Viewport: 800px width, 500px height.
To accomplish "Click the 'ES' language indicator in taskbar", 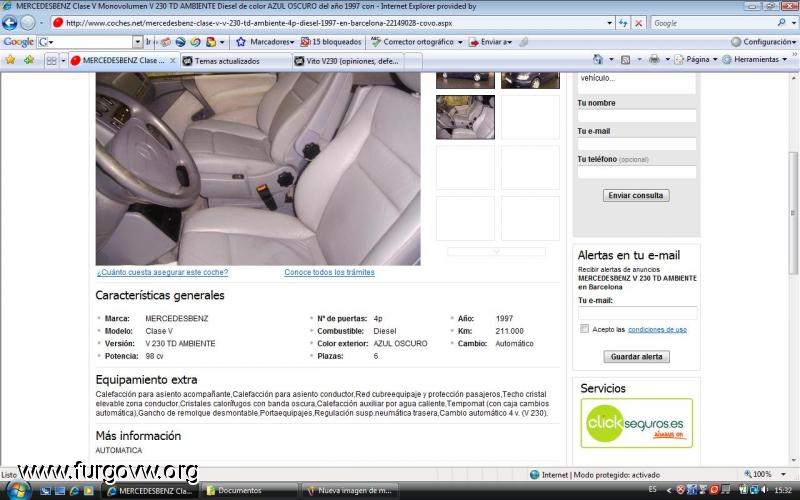I will pyautogui.click(x=653, y=489).
